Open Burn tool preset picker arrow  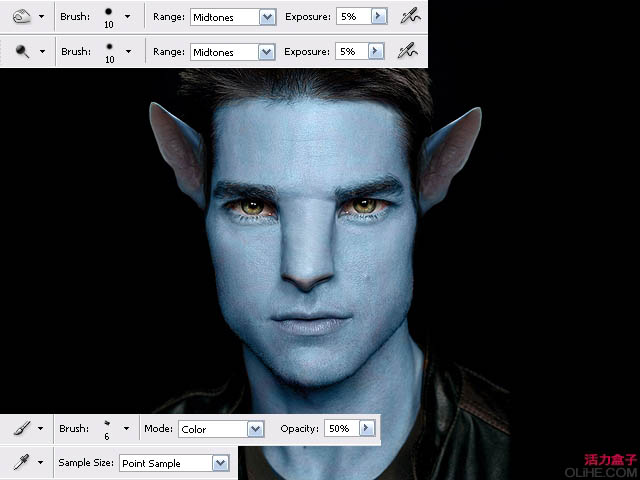click(x=41, y=17)
